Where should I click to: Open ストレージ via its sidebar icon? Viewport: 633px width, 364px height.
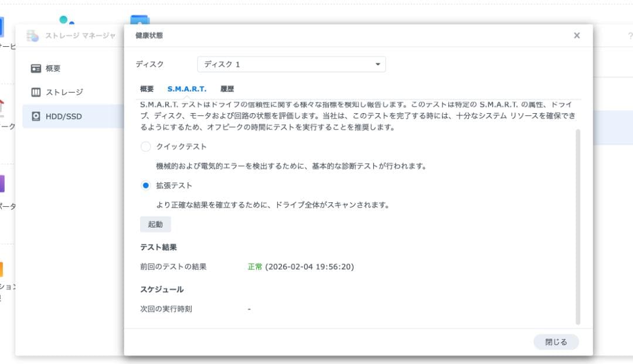36,92
